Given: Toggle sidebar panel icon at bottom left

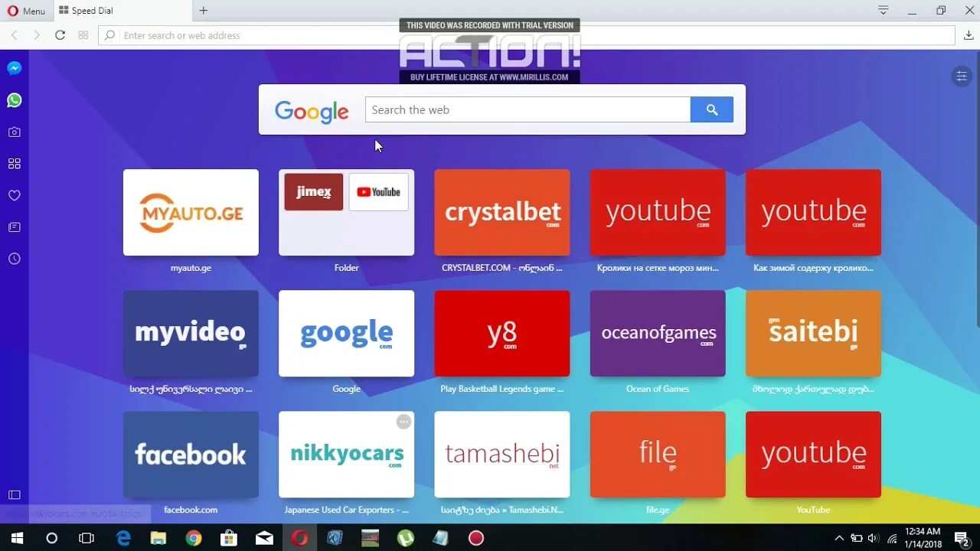Looking at the screenshot, I should pyautogui.click(x=14, y=495).
